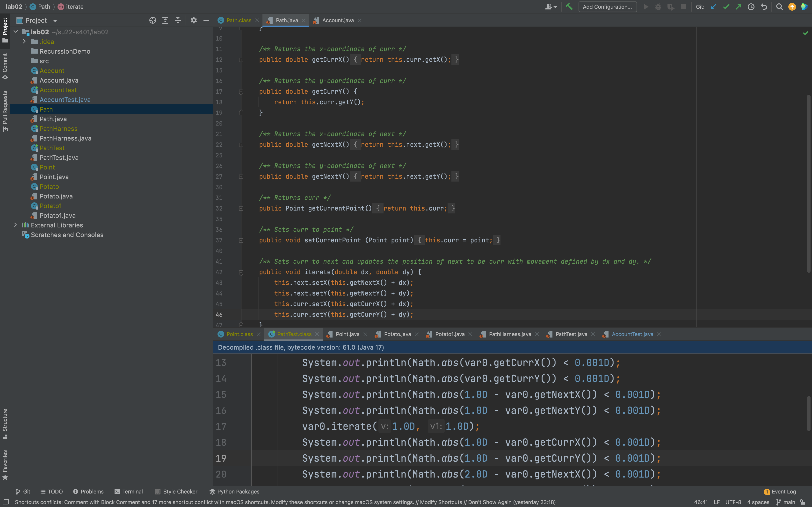Viewport: 812px width, 507px height.
Task: Open the Terminal tool window
Action: tap(129, 492)
